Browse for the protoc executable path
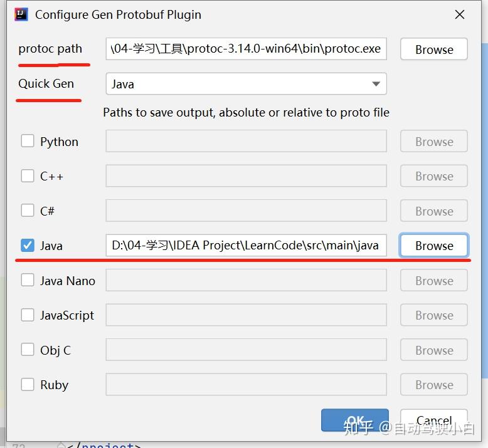 (x=434, y=49)
